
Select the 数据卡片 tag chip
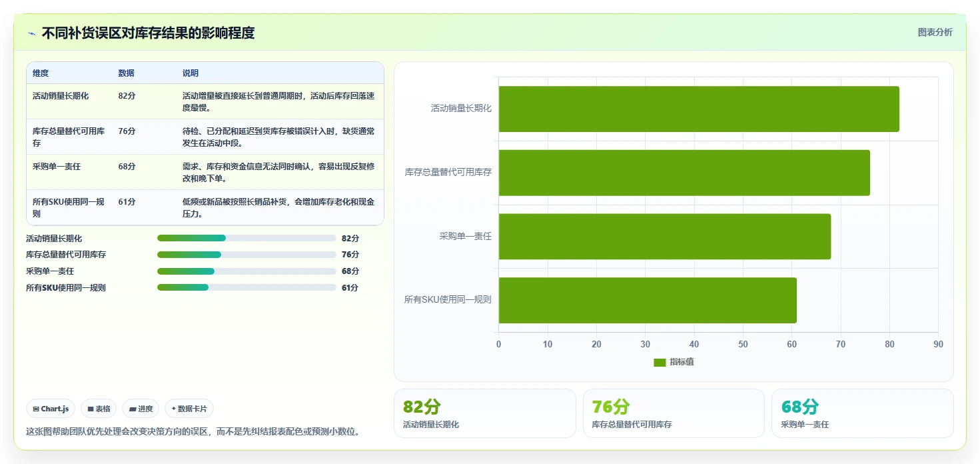189,409
